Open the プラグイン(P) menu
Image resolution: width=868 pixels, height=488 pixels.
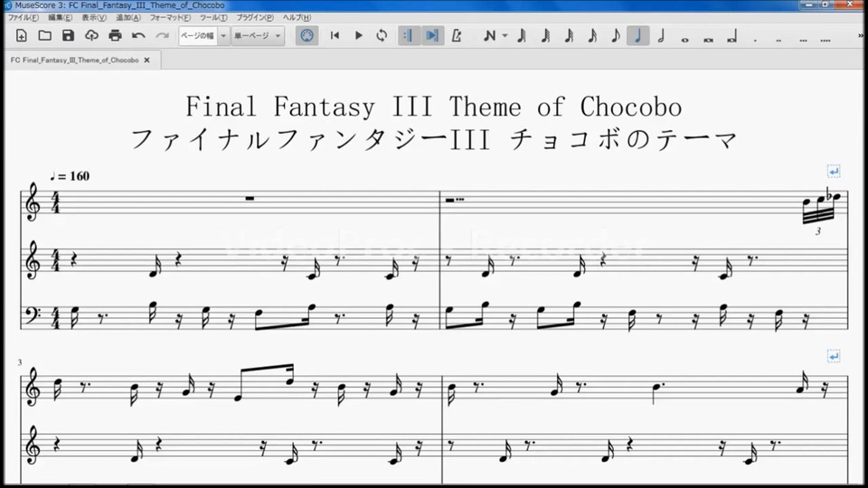pos(255,18)
